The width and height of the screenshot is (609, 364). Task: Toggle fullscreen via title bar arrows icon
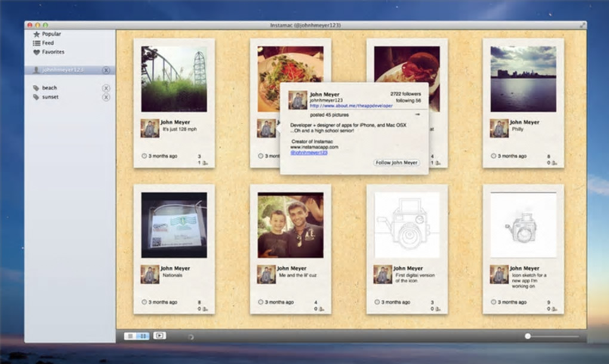click(582, 25)
